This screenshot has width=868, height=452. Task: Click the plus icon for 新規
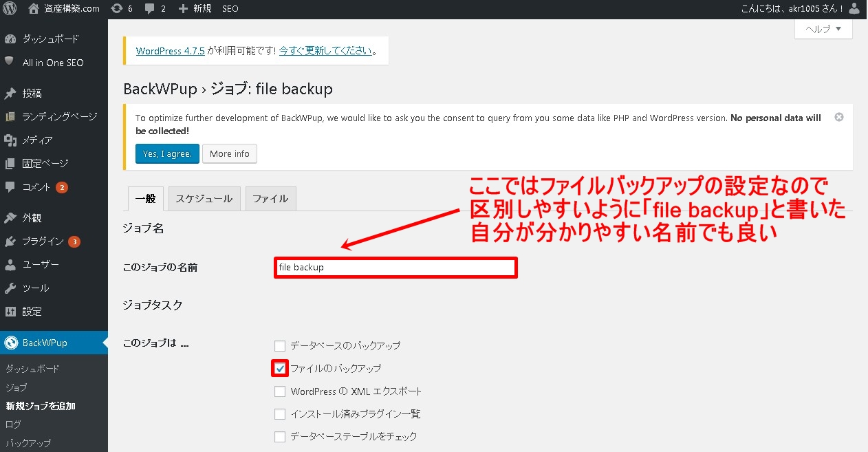[x=183, y=9]
